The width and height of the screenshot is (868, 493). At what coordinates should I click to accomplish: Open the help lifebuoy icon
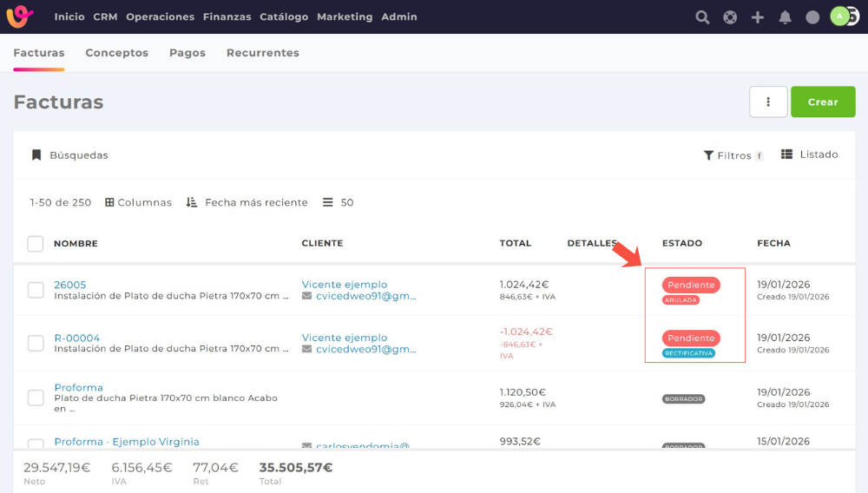tap(730, 17)
